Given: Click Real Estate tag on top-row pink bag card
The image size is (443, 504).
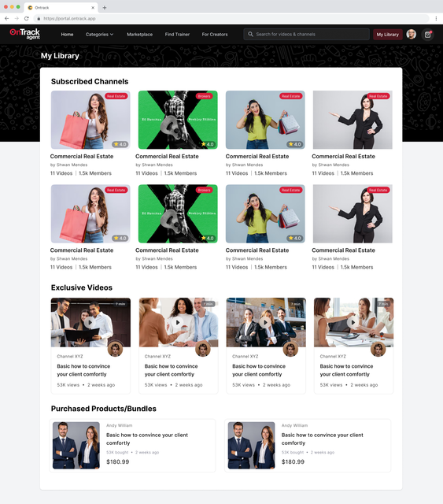Looking at the screenshot, I should (x=116, y=96).
